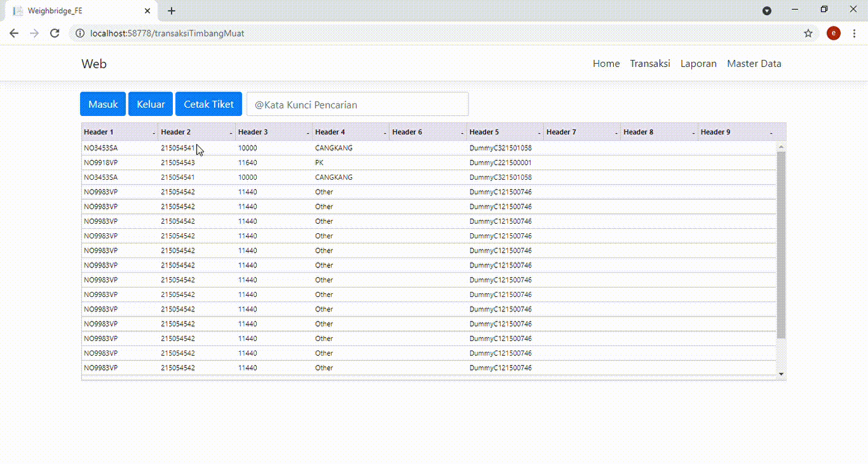
Task: Select the cell 11640
Action: point(274,163)
